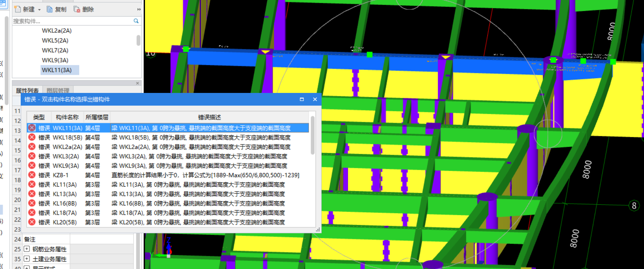Click error icon of KL18(7A) row
Screen dimensions: 644x269
[32, 213]
